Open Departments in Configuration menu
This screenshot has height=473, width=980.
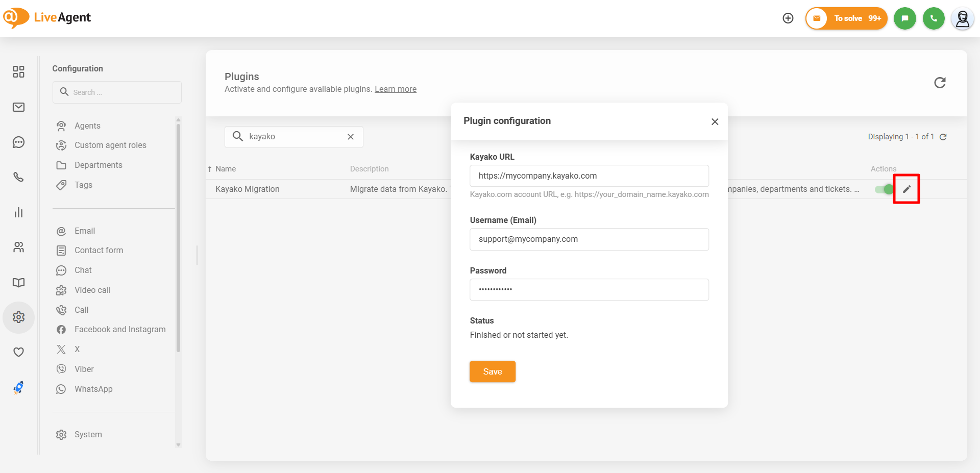98,165
